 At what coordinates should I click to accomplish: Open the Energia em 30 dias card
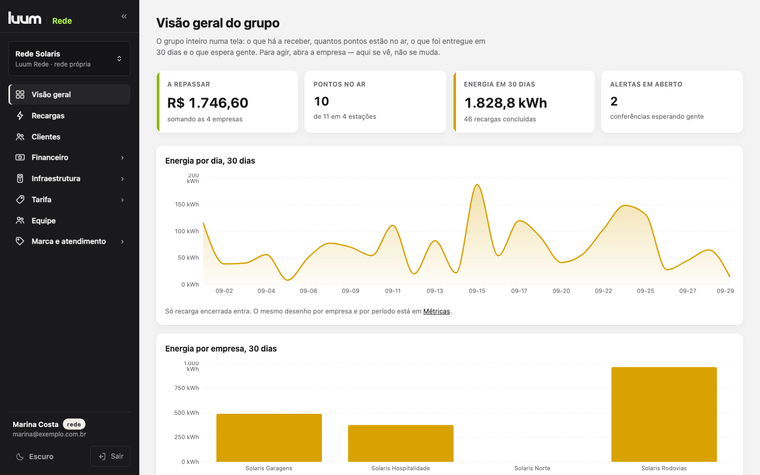(x=524, y=102)
